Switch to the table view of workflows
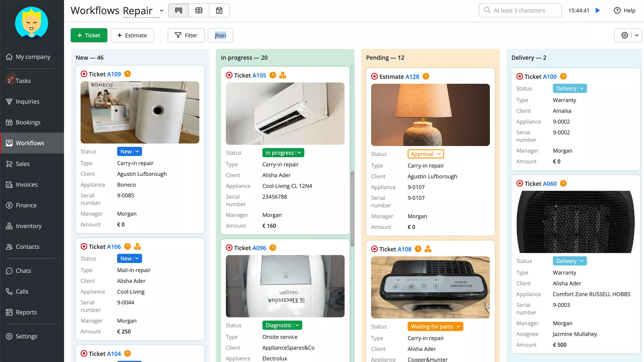This screenshot has height=362, width=644. click(198, 10)
